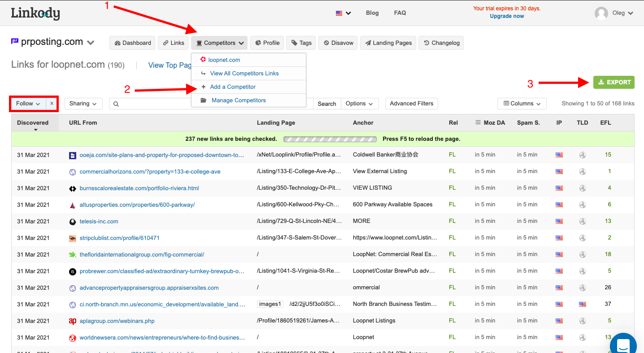Click the TLD flag in the ci.north-branch row

point(583,304)
